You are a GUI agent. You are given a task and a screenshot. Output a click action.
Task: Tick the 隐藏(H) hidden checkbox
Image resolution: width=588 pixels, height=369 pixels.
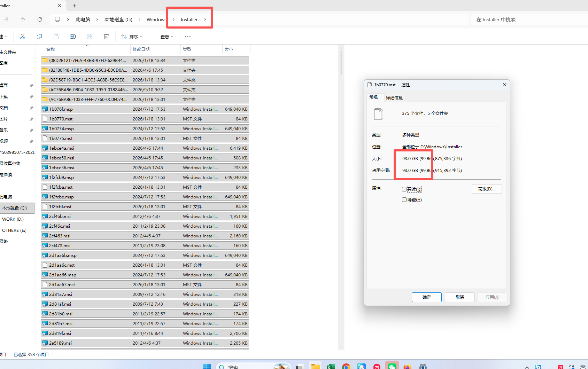pyautogui.click(x=404, y=200)
